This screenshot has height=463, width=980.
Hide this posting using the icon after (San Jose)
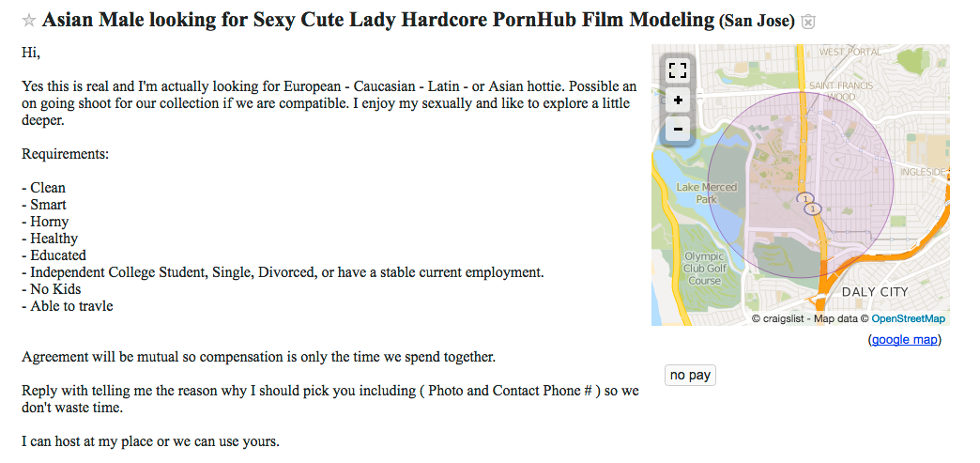click(807, 22)
